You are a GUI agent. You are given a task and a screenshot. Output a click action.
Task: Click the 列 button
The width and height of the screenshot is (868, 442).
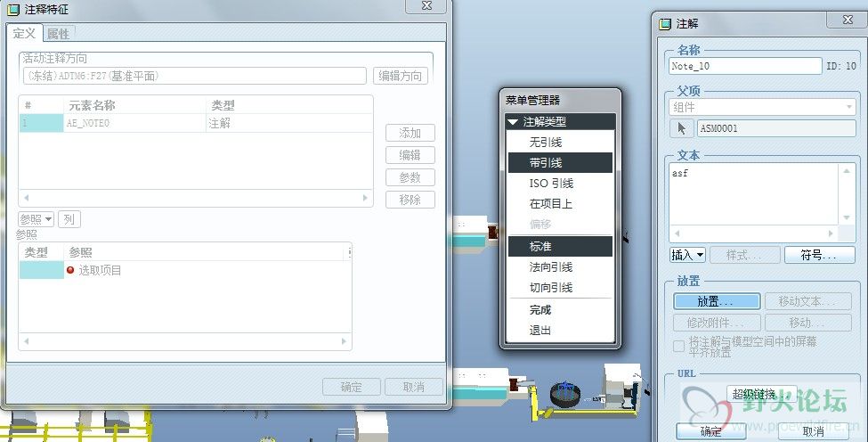(69, 219)
